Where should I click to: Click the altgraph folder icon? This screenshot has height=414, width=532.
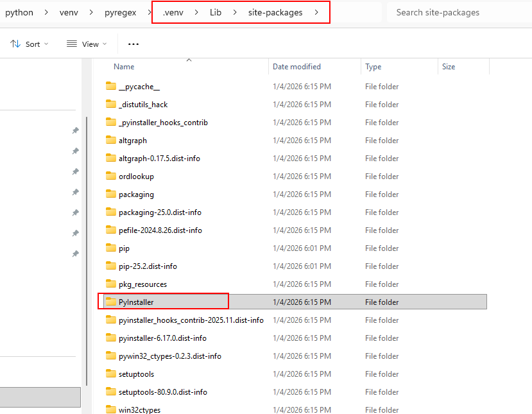click(111, 140)
